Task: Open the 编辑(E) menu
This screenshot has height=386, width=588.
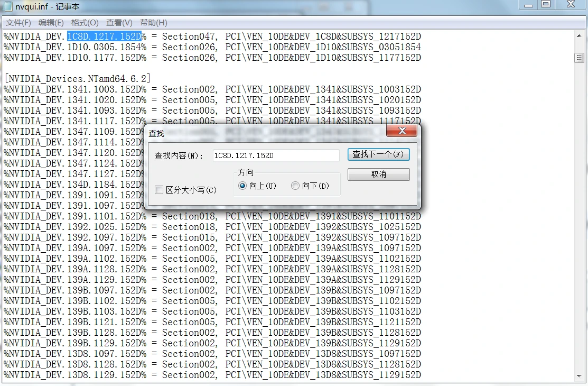Action: 51,23
